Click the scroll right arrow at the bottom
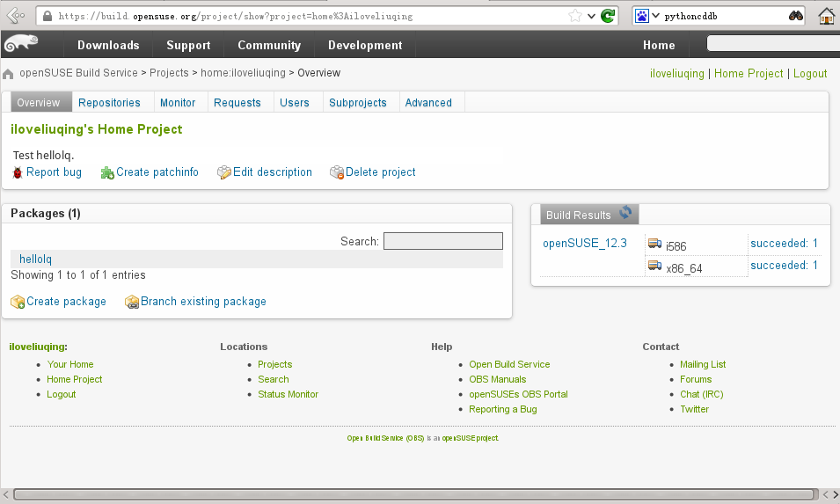 pyautogui.click(x=835, y=494)
